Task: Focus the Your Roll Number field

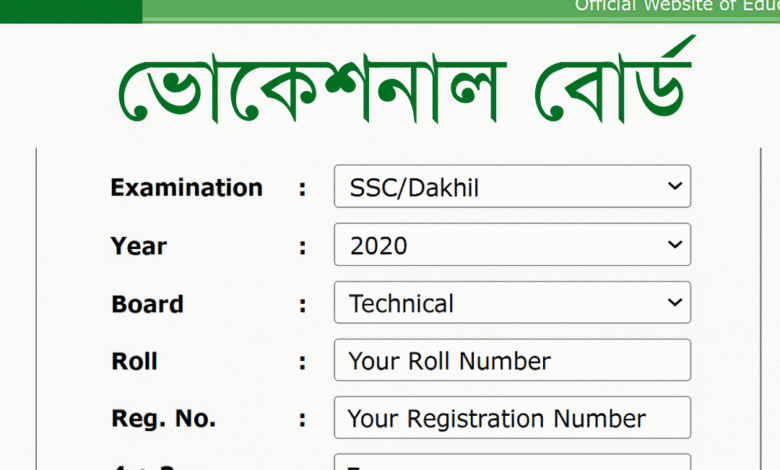Action: pos(512,360)
